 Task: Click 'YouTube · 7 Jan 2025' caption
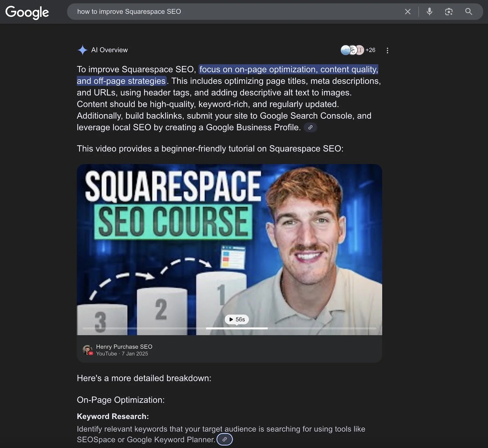coord(122,354)
